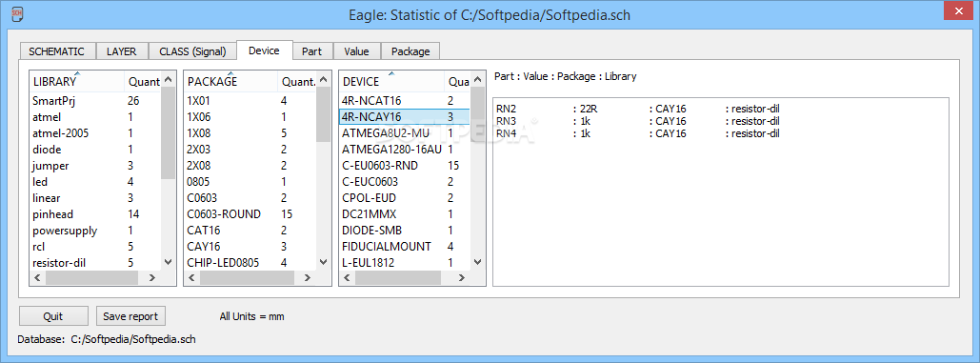Sort by the LIBRARY column header

click(77, 81)
